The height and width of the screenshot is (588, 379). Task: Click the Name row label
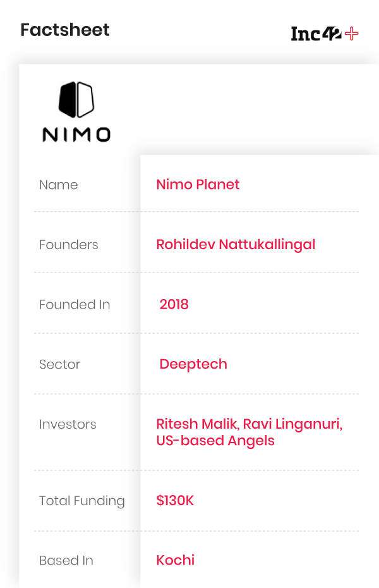coord(59,185)
